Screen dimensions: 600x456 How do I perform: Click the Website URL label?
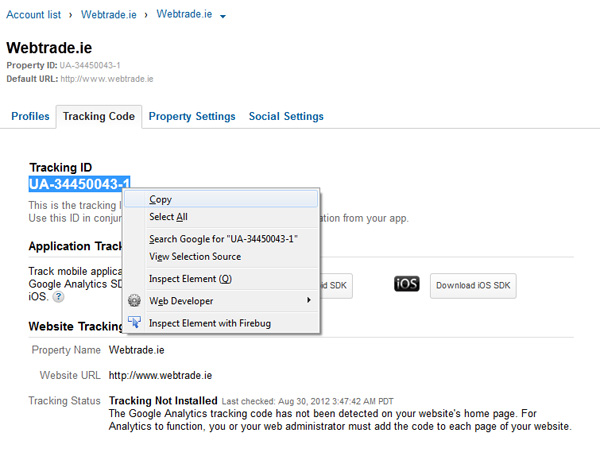click(x=70, y=375)
